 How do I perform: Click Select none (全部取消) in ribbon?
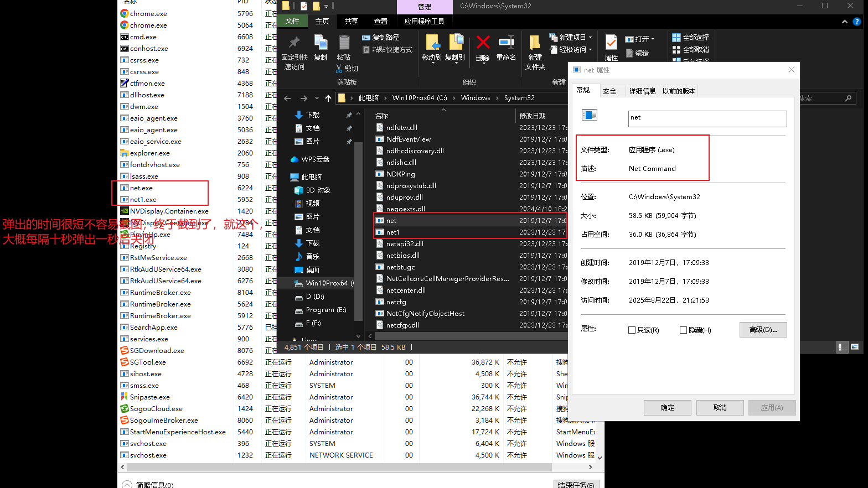click(x=690, y=50)
